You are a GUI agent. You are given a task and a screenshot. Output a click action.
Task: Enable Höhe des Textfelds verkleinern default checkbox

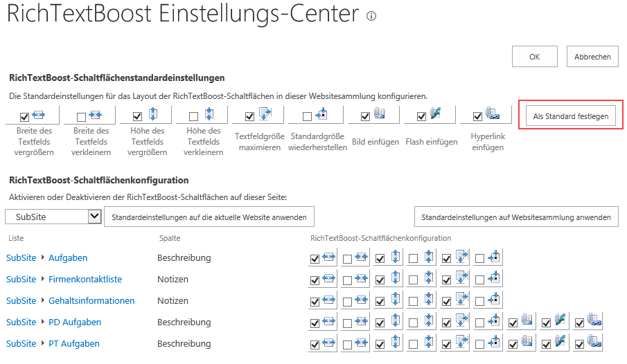pos(193,116)
